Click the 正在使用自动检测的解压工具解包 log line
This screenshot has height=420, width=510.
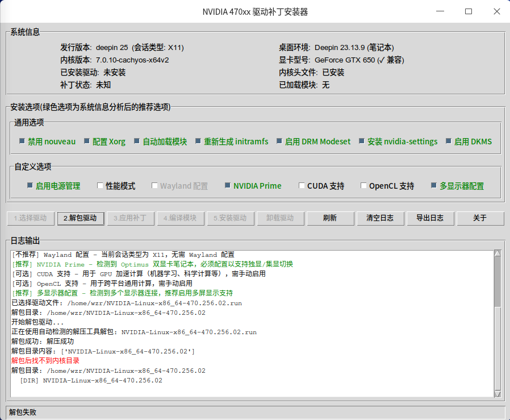pos(134,332)
